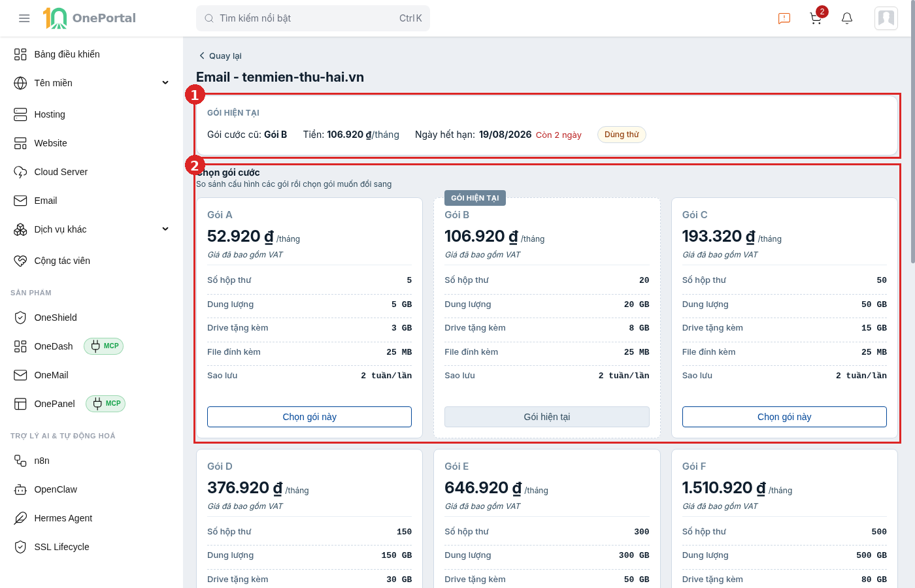Image resolution: width=915 pixels, height=588 pixels.
Task: Click the OneDash grid icon
Action: coord(20,346)
